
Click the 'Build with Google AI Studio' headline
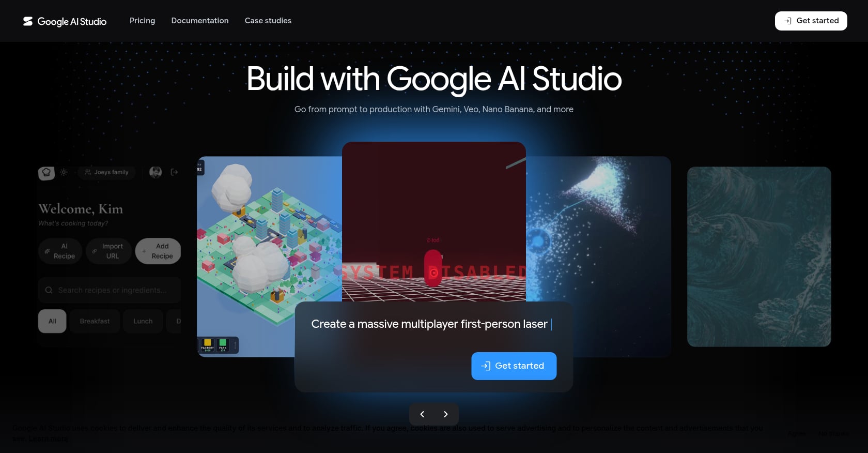point(434,79)
